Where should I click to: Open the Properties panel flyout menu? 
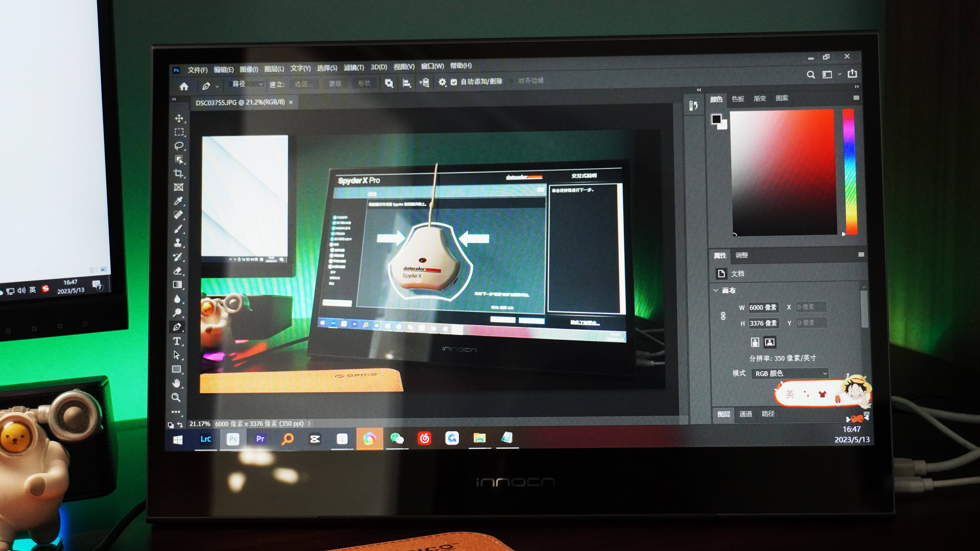point(861,254)
